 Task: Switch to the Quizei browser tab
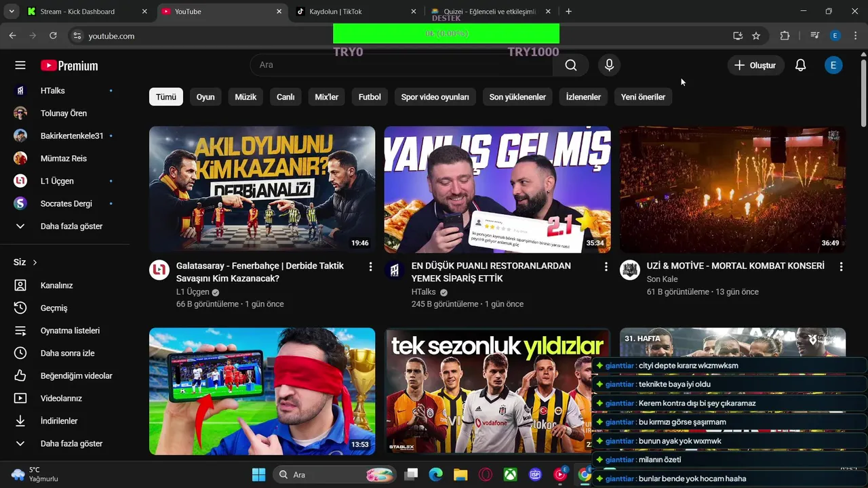pos(491,12)
